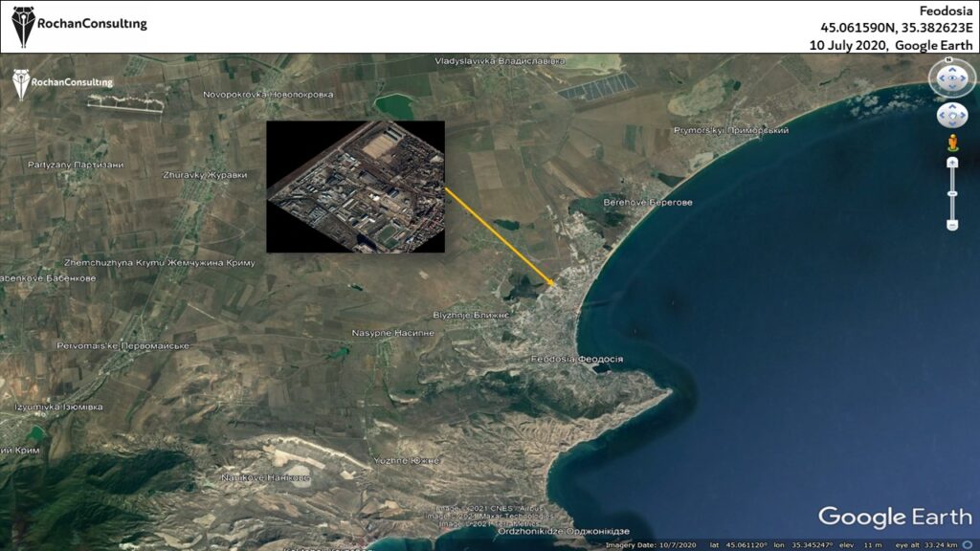This screenshot has height=551, width=980.
Task: Click the Nasypne Насипне place label
Action: (392, 333)
